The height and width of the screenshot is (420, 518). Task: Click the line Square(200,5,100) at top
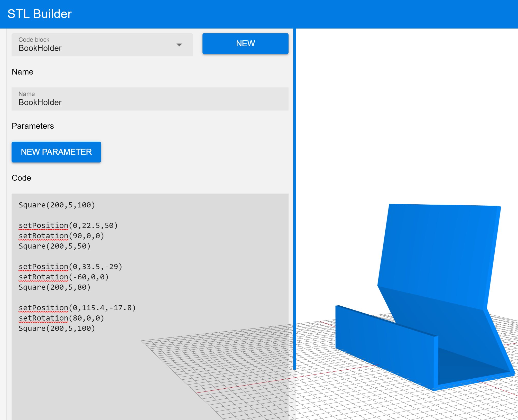[x=57, y=205]
